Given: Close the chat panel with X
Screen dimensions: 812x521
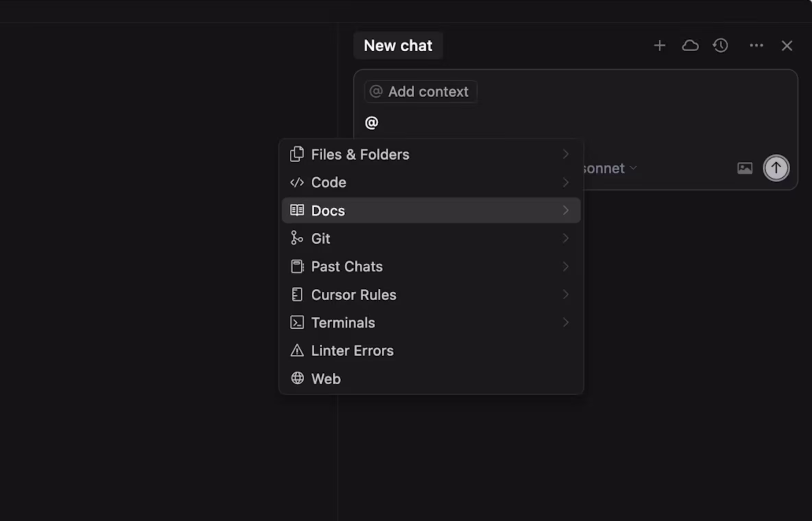Looking at the screenshot, I should click(x=787, y=46).
